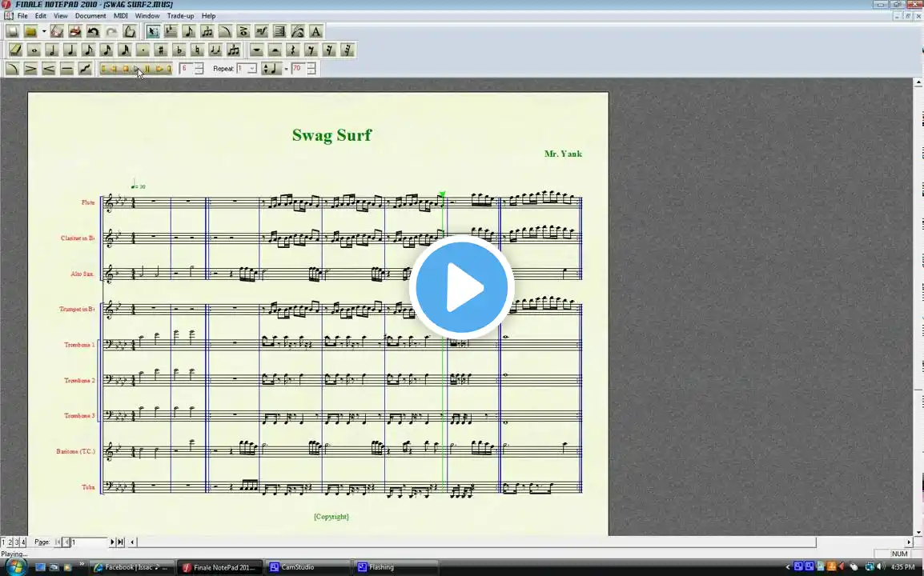Pick the quarter note duration
924x576 pixels.
coord(70,50)
